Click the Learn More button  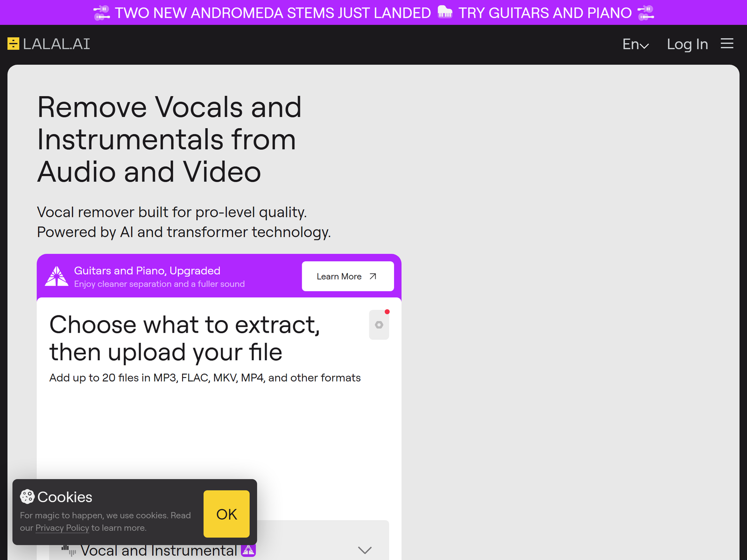[348, 276]
